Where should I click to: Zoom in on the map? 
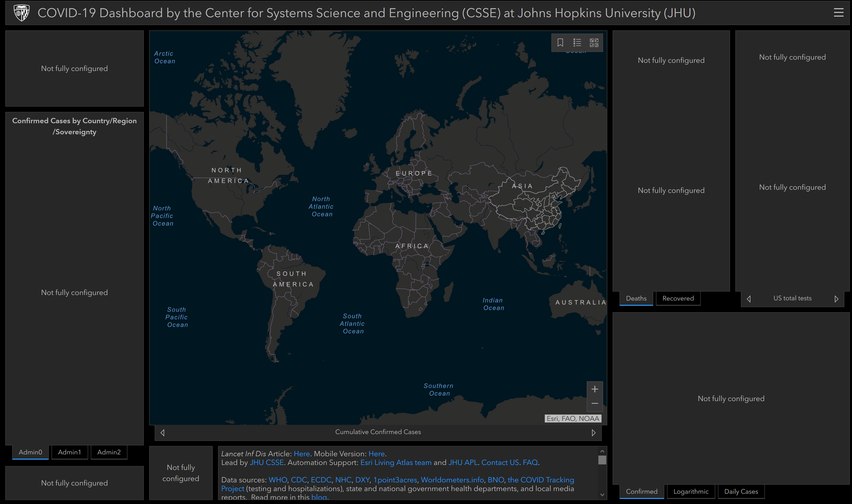[x=594, y=389]
